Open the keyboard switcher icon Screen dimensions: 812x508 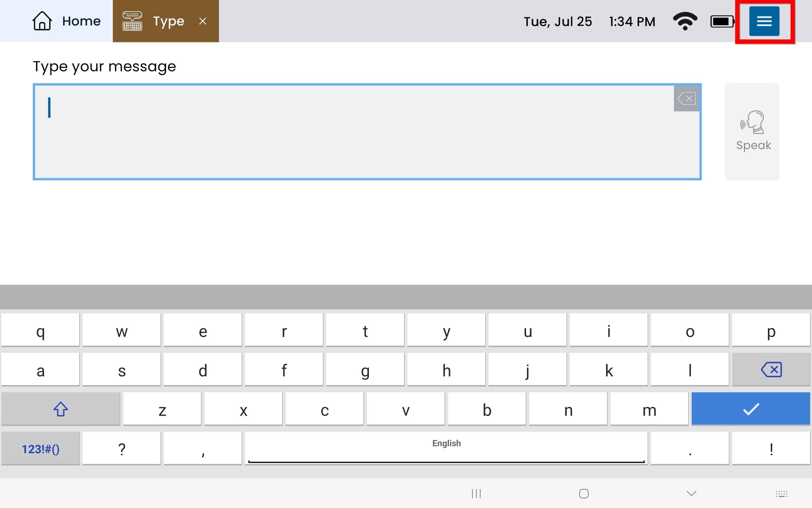[x=781, y=494]
